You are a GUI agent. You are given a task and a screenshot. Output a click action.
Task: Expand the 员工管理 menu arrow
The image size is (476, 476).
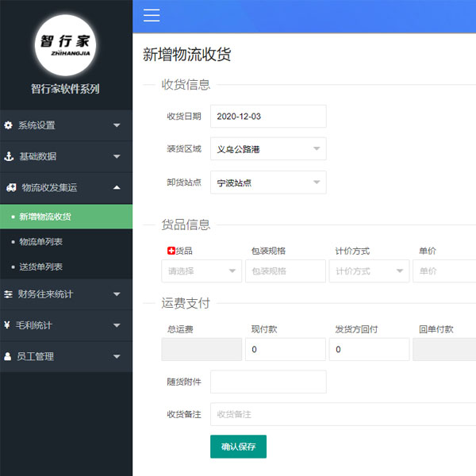(x=117, y=357)
